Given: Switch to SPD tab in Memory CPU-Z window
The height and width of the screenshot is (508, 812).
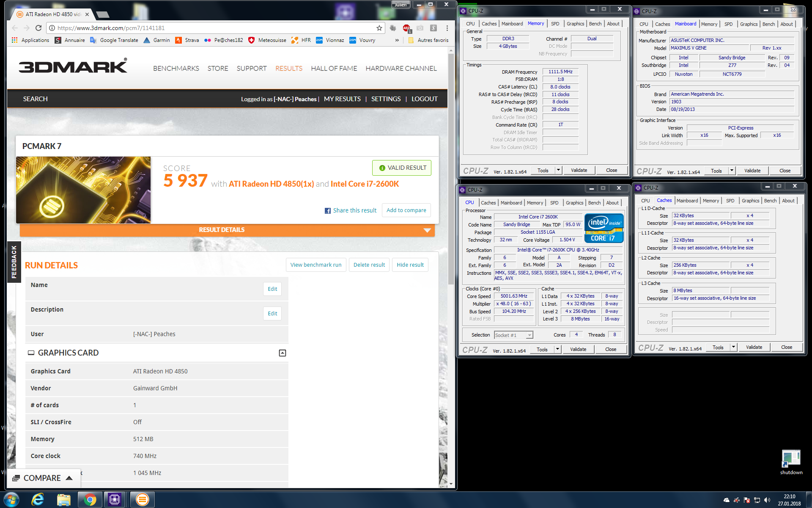Looking at the screenshot, I should pyautogui.click(x=555, y=24).
